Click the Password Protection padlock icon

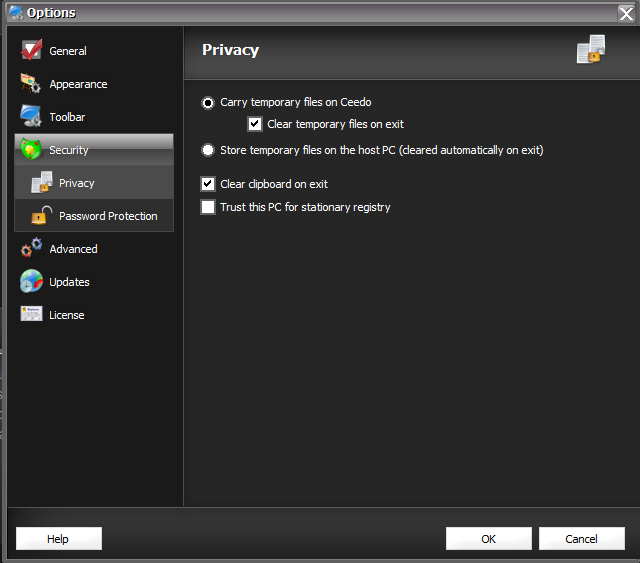click(x=41, y=216)
